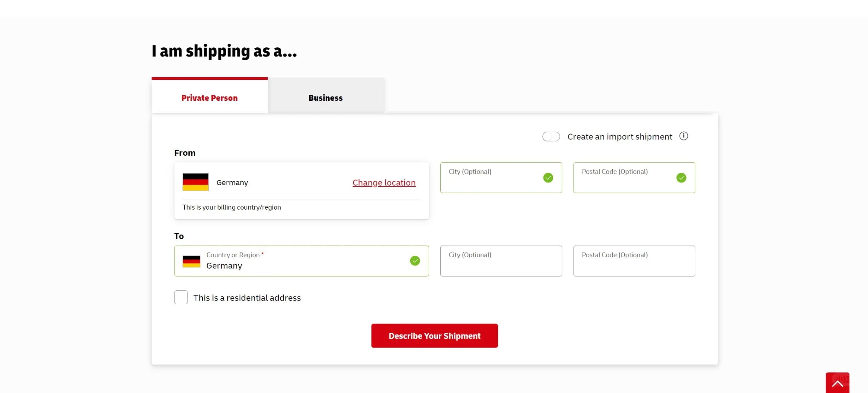Click the Change location link
This screenshot has height=393, width=868.
384,183
